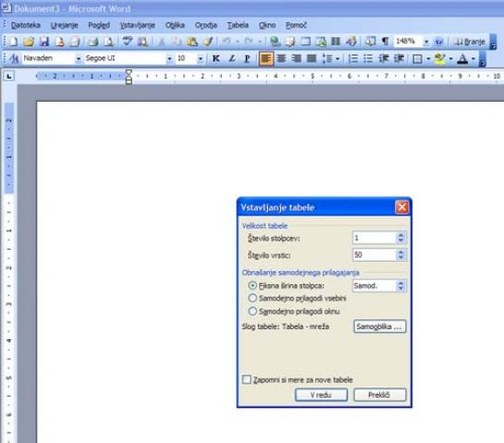
Task: Expand the font color dropdown arrow
Action: (473, 59)
